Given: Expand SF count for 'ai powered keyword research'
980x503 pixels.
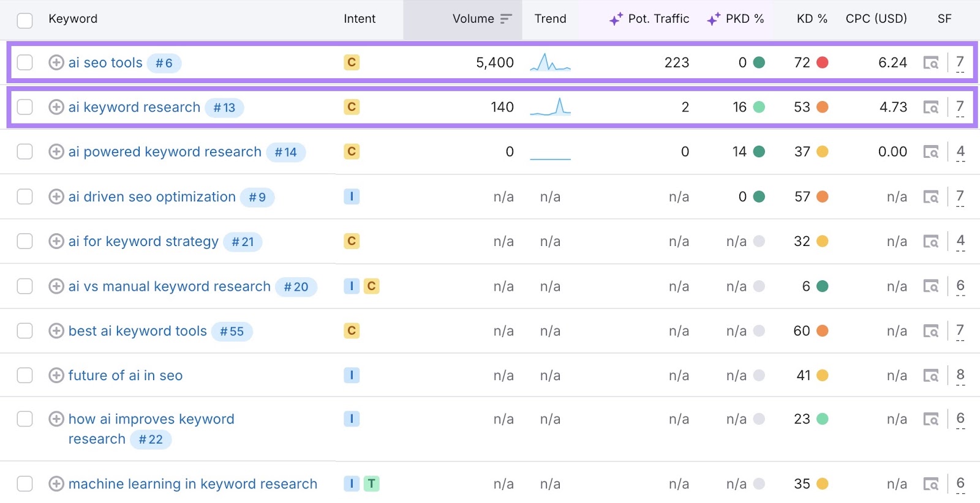Looking at the screenshot, I should [960, 152].
